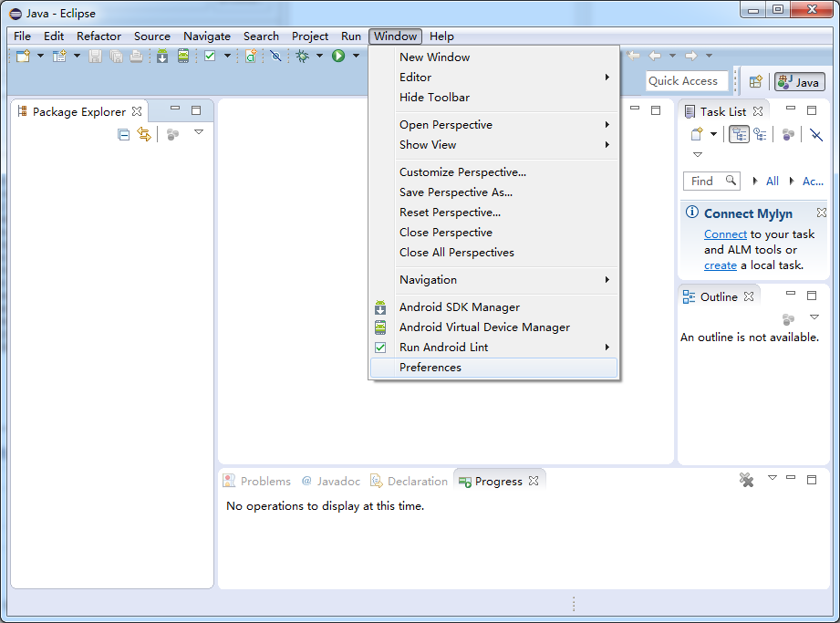Image resolution: width=840 pixels, height=623 pixels.
Task: Click the create local task link
Action: point(720,265)
